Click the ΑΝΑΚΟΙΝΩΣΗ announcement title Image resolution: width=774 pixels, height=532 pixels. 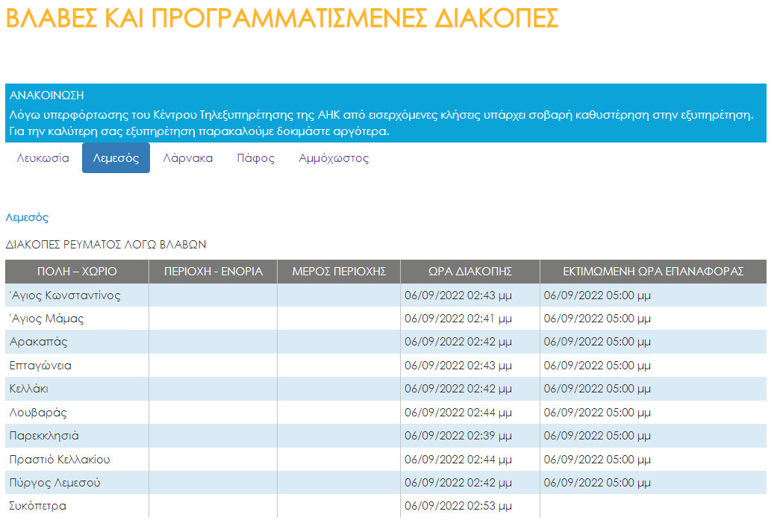(x=46, y=96)
